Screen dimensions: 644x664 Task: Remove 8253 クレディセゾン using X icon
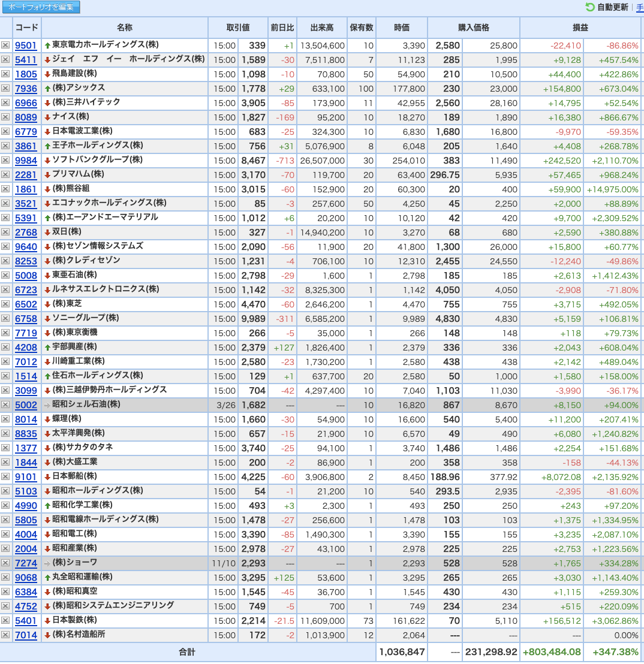[5, 261]
